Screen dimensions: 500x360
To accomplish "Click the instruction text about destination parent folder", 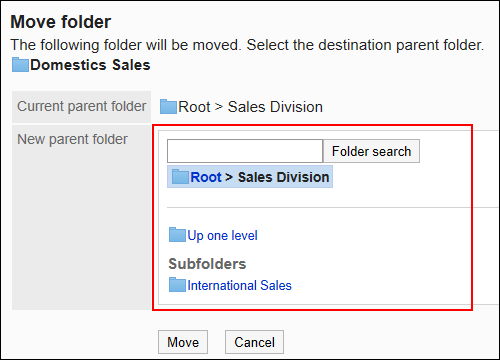I will coord(247,45).
